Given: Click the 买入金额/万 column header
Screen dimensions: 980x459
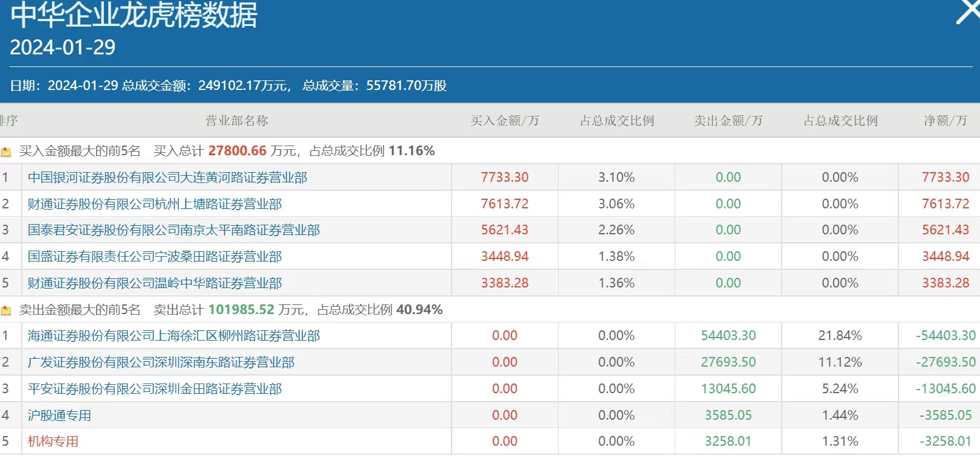Looking at the screenshot, I should point(505,121).
